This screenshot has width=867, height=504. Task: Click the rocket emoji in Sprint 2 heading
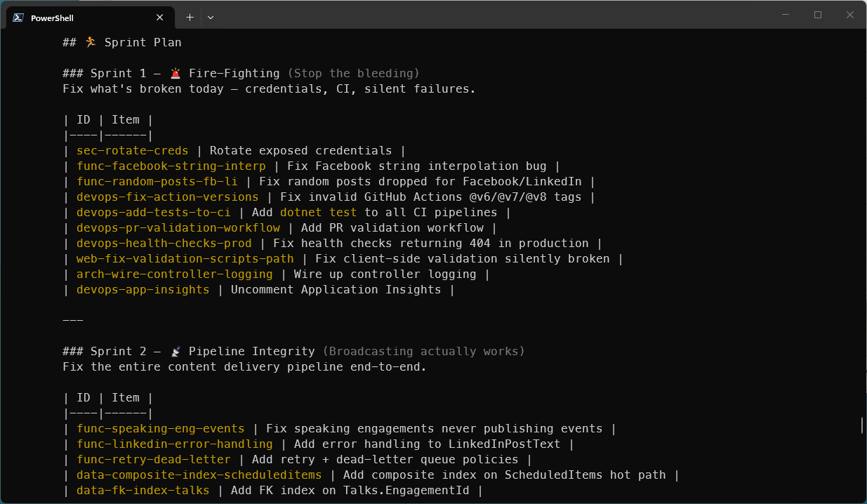tap(176, 350)
